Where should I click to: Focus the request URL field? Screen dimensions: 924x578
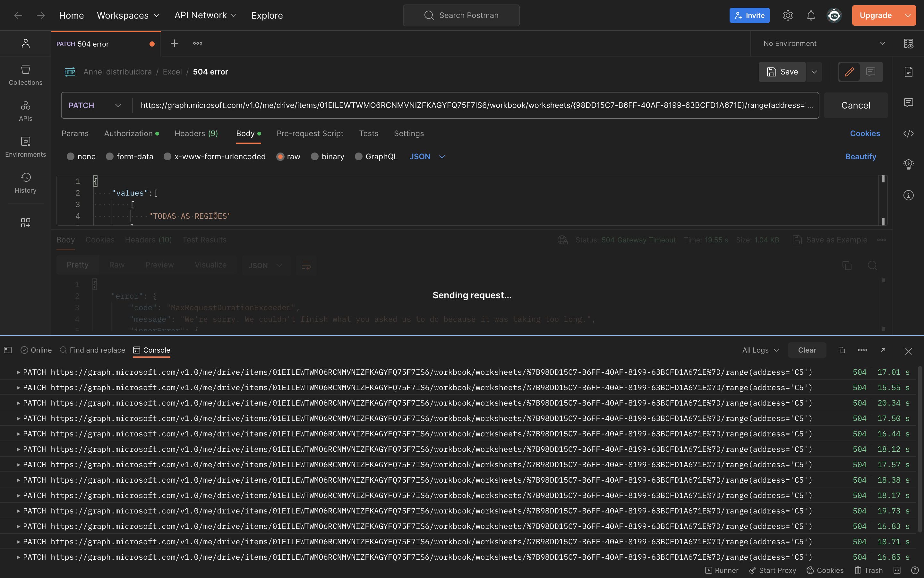point(475,106)
